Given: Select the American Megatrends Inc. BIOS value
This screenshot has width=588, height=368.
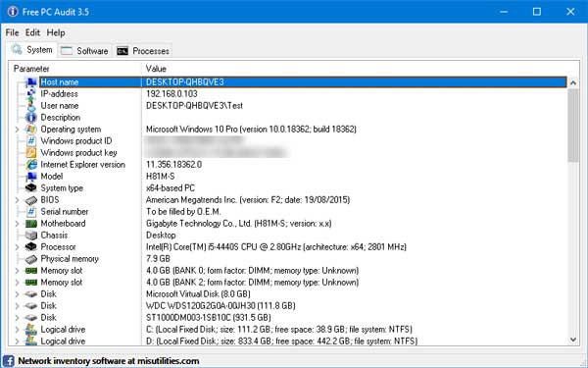Looking at the screenshot, I should 248,200.
